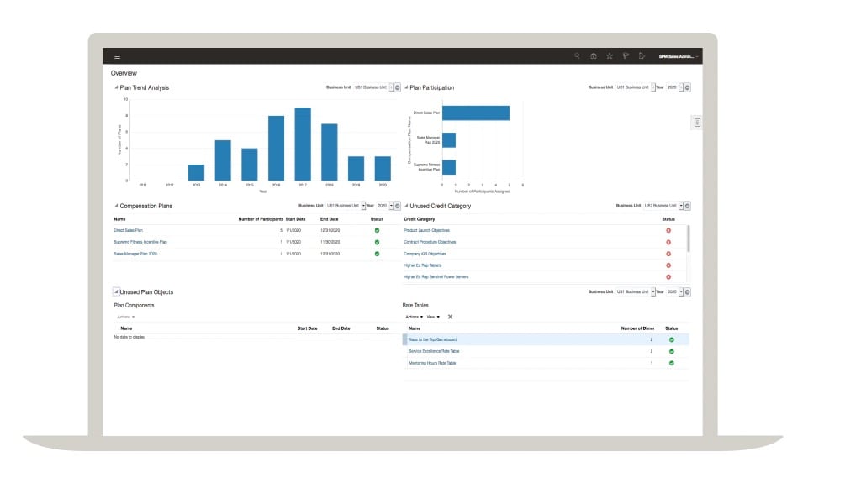Collapse the Plan Trend Analysis section
Image resolution: width=861 pixels, height=504 pixels.
(116, 87)
